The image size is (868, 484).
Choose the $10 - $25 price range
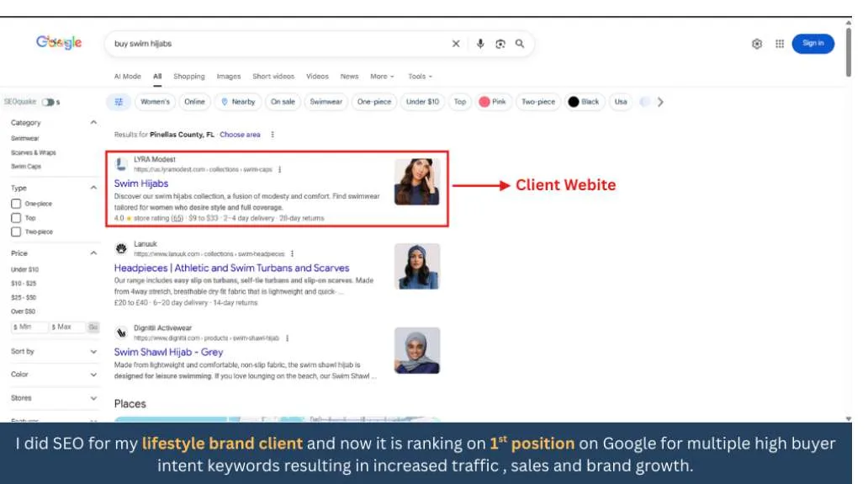tap(24, 284)
